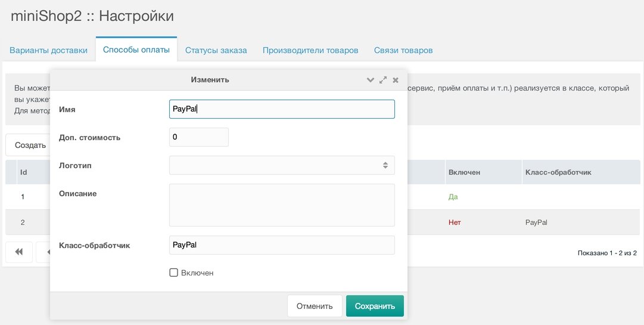Cancel editing with Отменить button
This screenshot has height=325, width=644.
(x=315, y=306)
